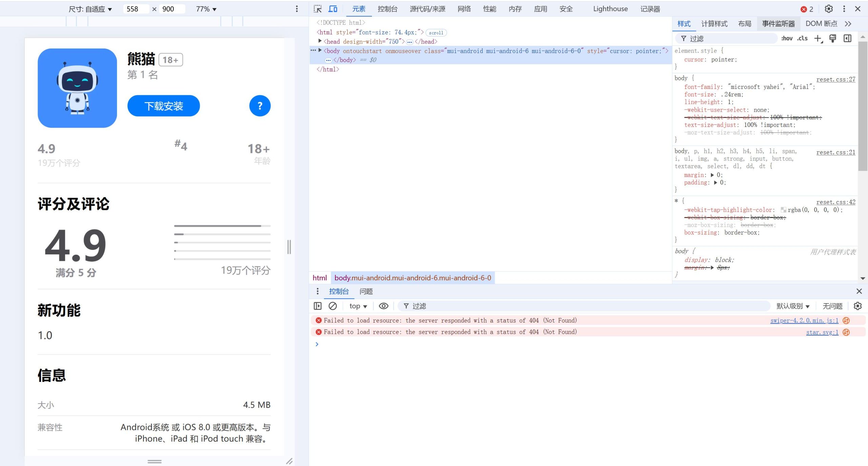Click the blue question mark help button

click(x=260, y=106)
